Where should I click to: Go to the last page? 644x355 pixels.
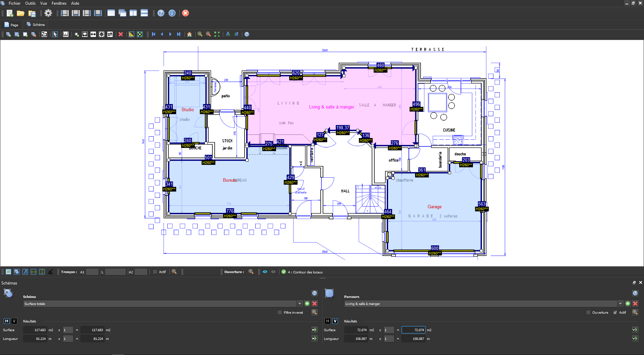point(179,34)
